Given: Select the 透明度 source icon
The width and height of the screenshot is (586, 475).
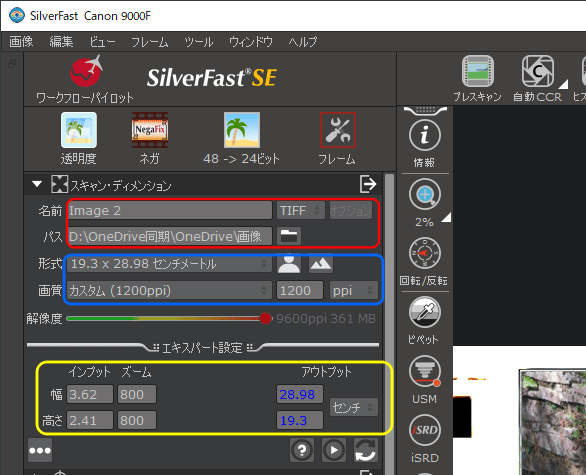Looking at the screenshot, I should pos(79,130).
